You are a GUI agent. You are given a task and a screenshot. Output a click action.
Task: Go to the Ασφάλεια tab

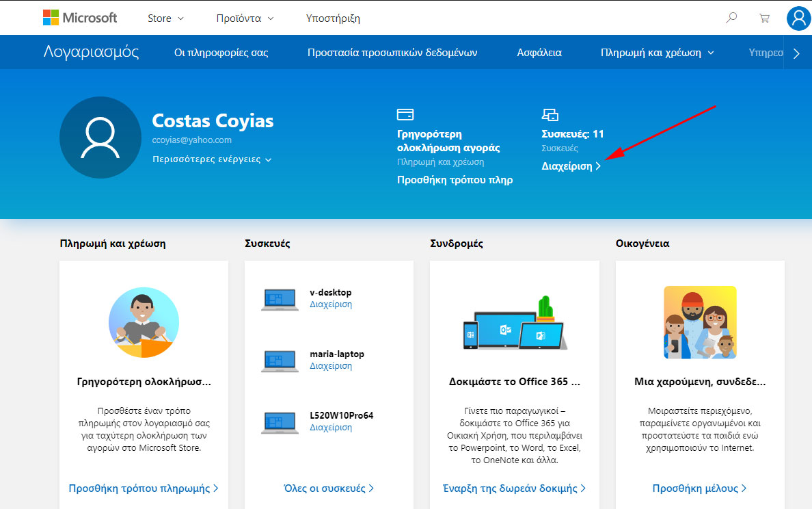click(x=539, y=53)
